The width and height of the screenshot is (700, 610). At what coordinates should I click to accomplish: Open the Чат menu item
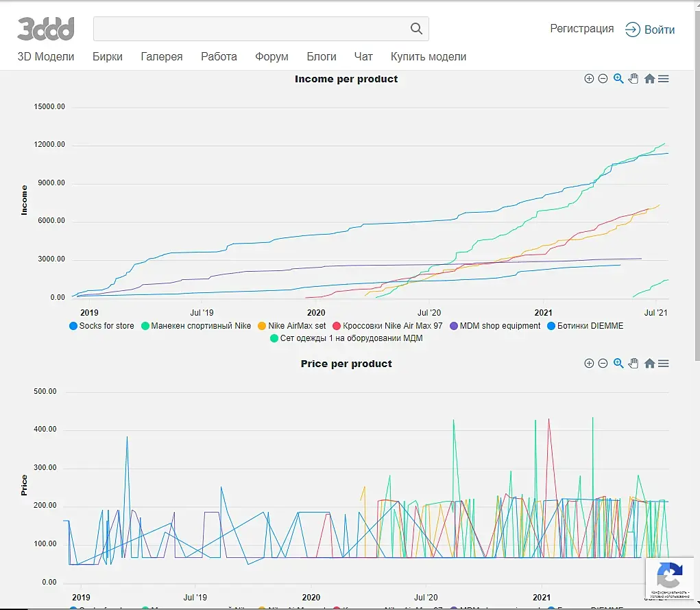(x=363, y=57)
